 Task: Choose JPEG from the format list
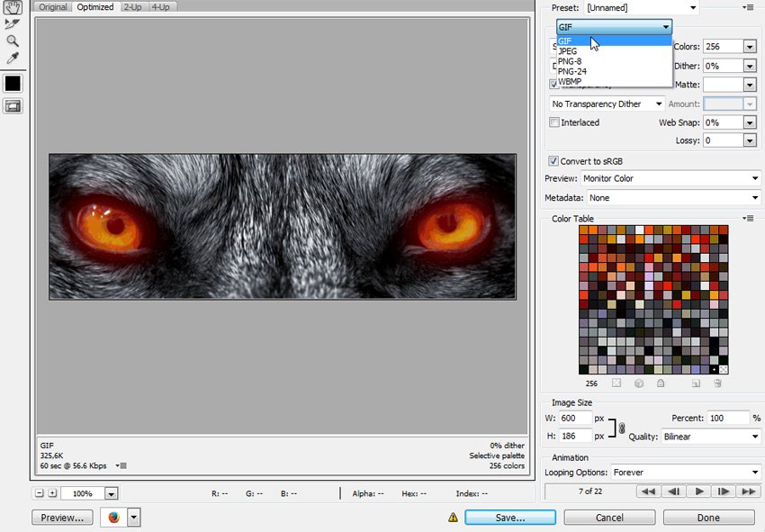(x=614, y=50)
